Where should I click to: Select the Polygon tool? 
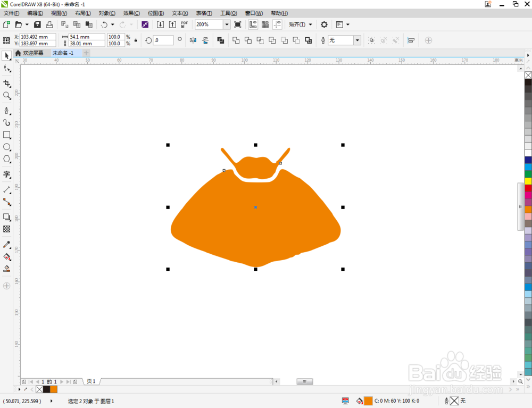pos(7,159)
